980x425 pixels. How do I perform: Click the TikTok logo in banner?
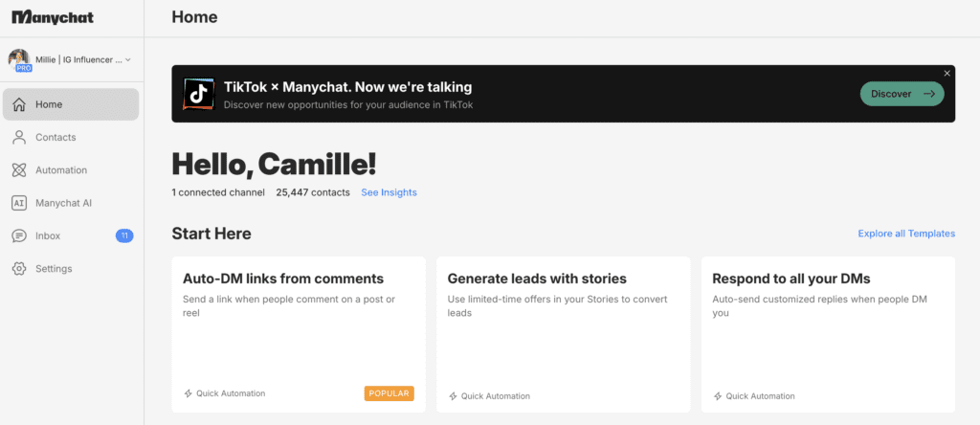coord(196,93)
